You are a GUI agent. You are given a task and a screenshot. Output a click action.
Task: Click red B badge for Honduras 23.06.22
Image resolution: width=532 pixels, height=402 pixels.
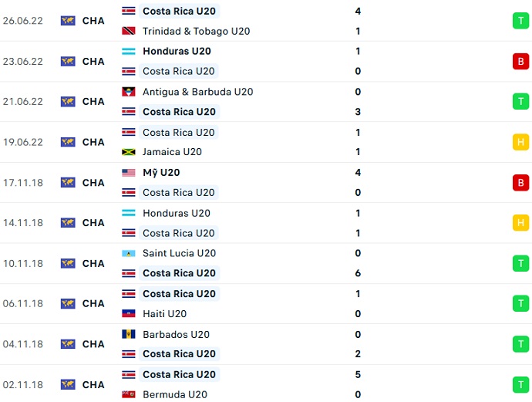click(x=520, y=61)
